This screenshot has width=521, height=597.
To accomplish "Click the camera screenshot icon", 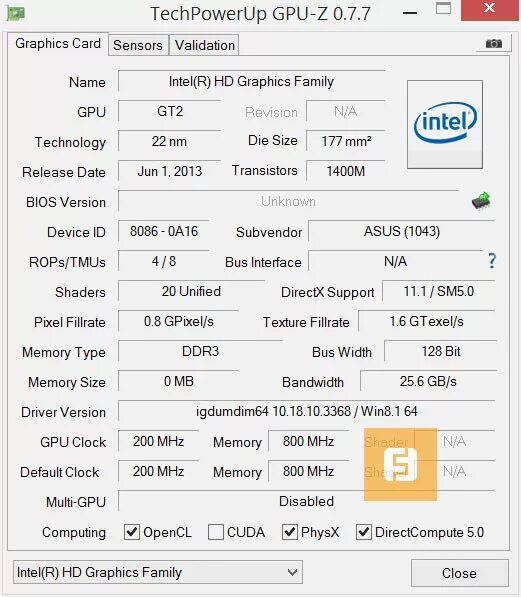I will [494, 43].
